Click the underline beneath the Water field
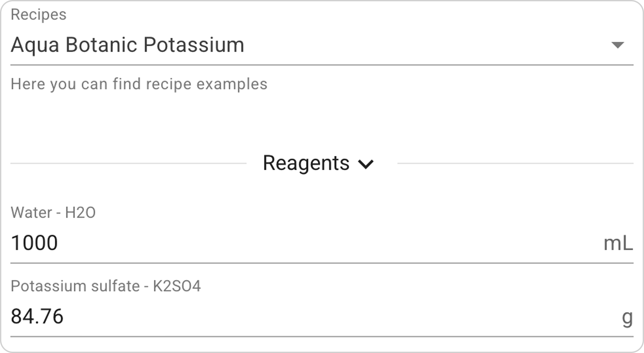644x353 pixels. (322, 263)
